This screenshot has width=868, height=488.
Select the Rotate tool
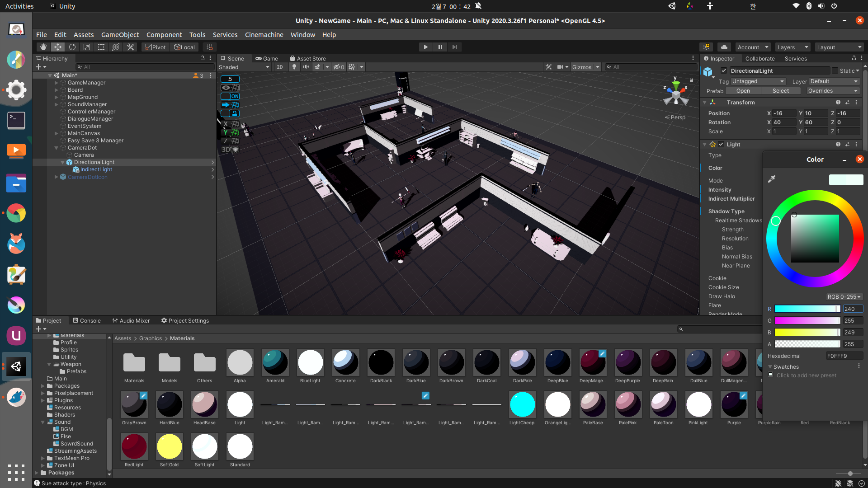click(x=72, y=47)
